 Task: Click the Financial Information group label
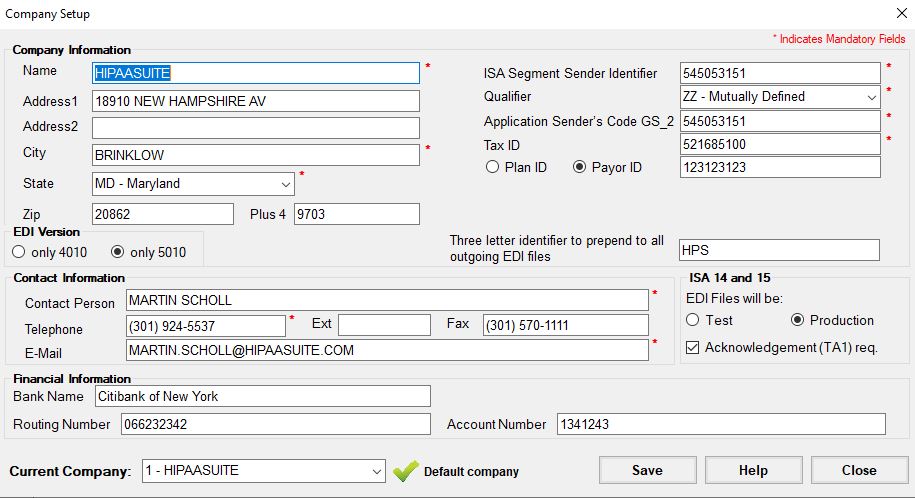pos(72,379)
